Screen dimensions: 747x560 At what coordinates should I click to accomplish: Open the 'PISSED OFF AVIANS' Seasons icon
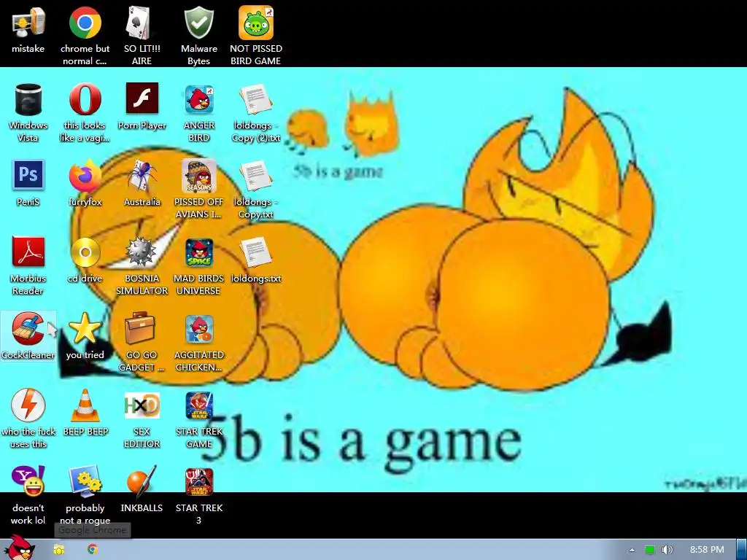pyautogui.click(x=199, y=175)
